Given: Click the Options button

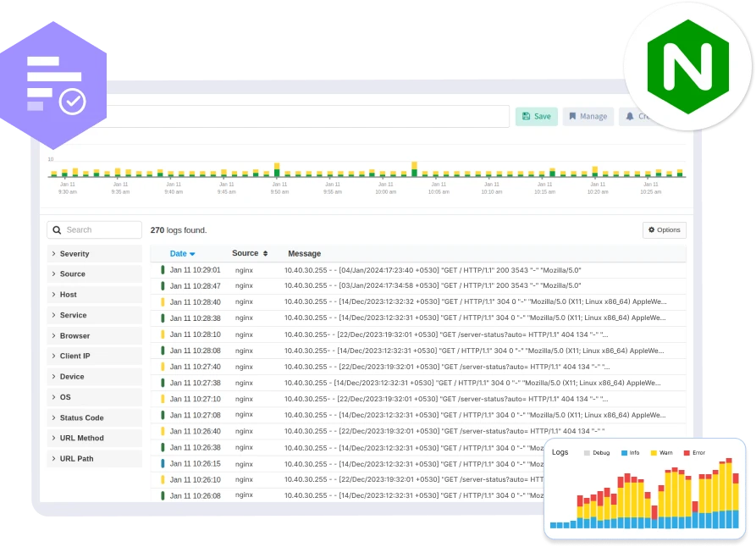Looking at the screenshot, I should (x=664, y=229).
